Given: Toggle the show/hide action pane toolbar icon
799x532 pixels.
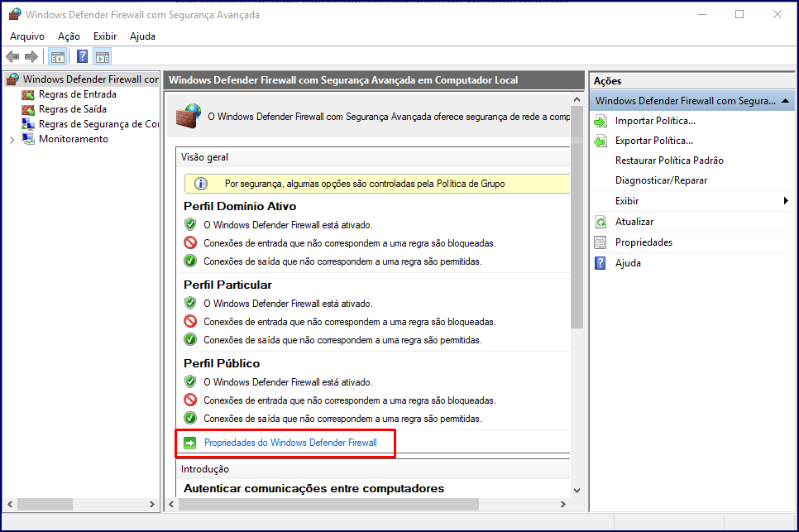Looking at the screenshot, I should (103, 56).
